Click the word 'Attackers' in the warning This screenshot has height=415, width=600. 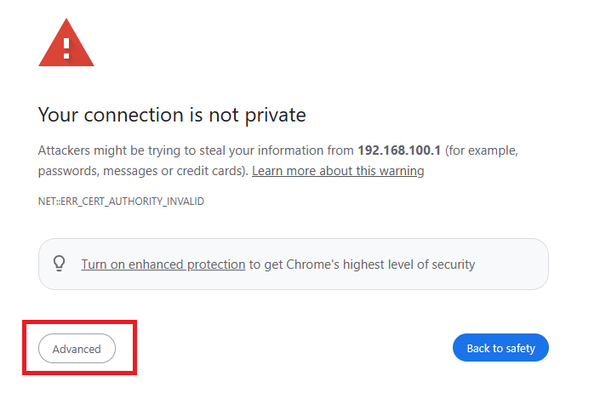click(x=66, y=151)
